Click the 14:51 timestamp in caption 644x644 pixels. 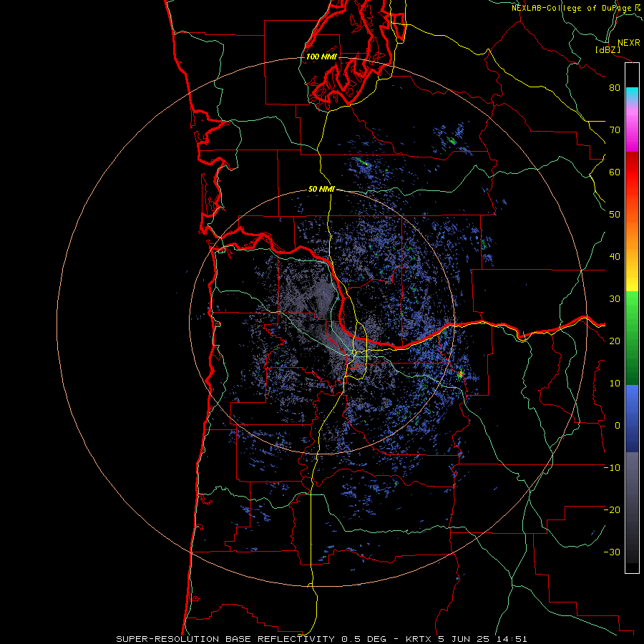[512, 639]
